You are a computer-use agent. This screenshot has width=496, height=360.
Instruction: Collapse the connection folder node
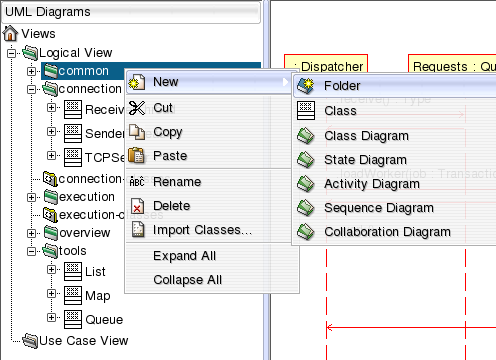point(31,89)
